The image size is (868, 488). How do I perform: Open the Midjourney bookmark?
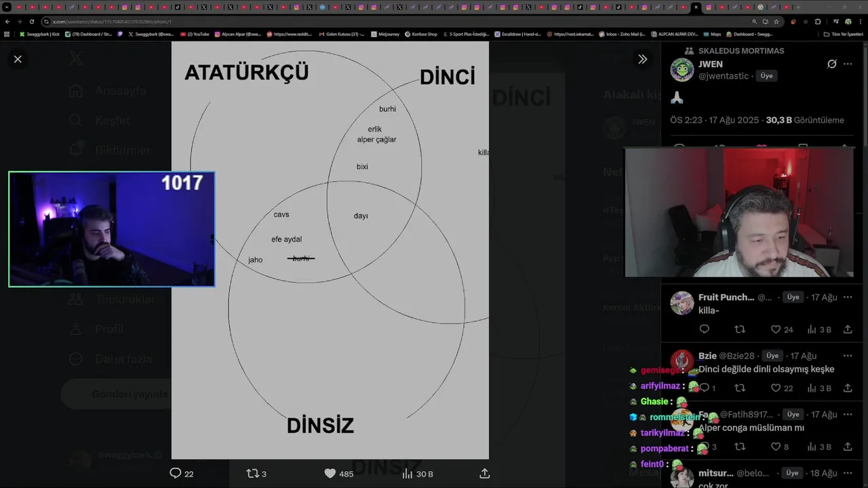pyautogui.click(x=385, y=34)
